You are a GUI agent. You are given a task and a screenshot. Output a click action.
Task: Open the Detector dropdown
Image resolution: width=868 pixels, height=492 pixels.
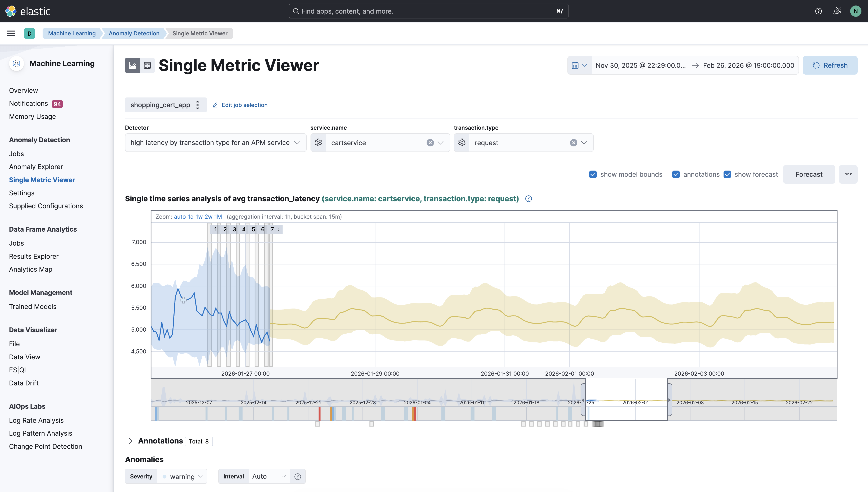point(215,143)
